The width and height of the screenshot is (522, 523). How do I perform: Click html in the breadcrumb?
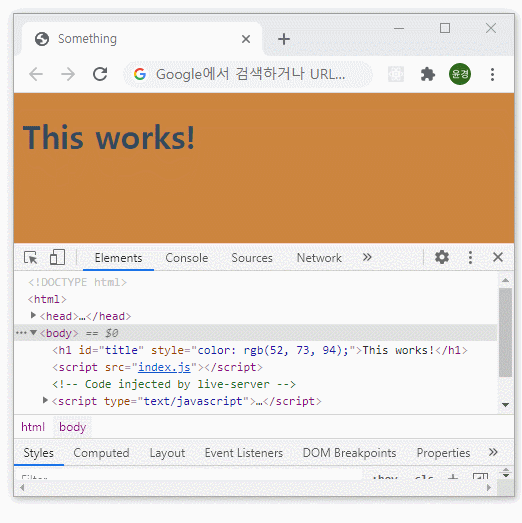[33, 427]
